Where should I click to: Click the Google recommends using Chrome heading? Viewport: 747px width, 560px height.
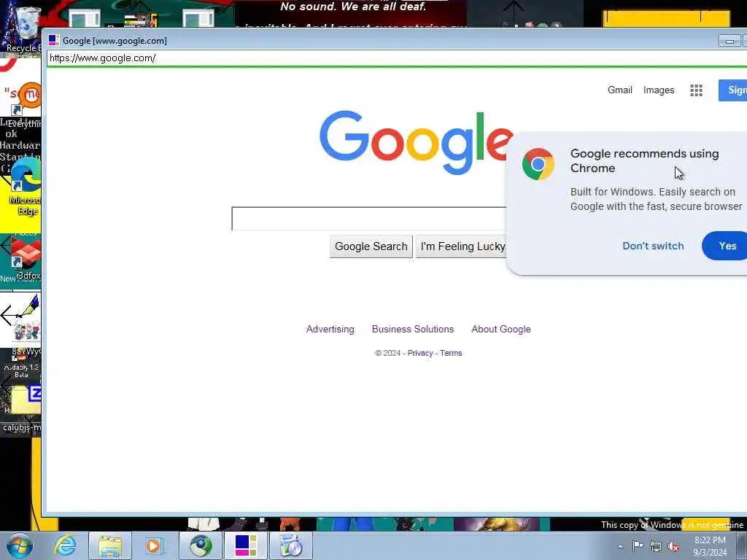tap(645, 161)
